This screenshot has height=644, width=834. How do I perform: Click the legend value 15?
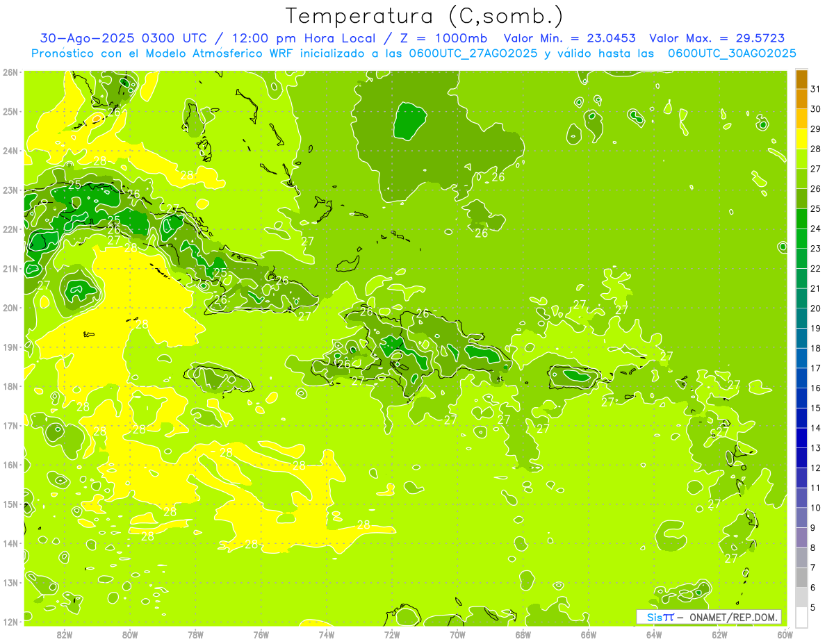click(x=815, y=408)
